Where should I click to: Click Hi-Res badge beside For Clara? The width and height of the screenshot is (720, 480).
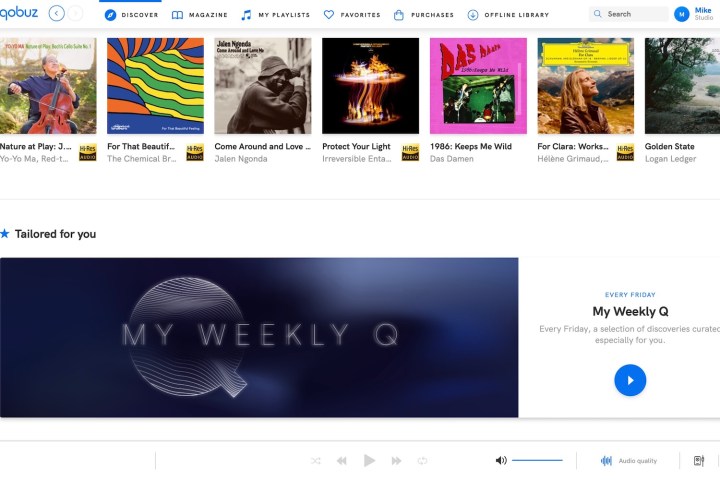point(625,152)
